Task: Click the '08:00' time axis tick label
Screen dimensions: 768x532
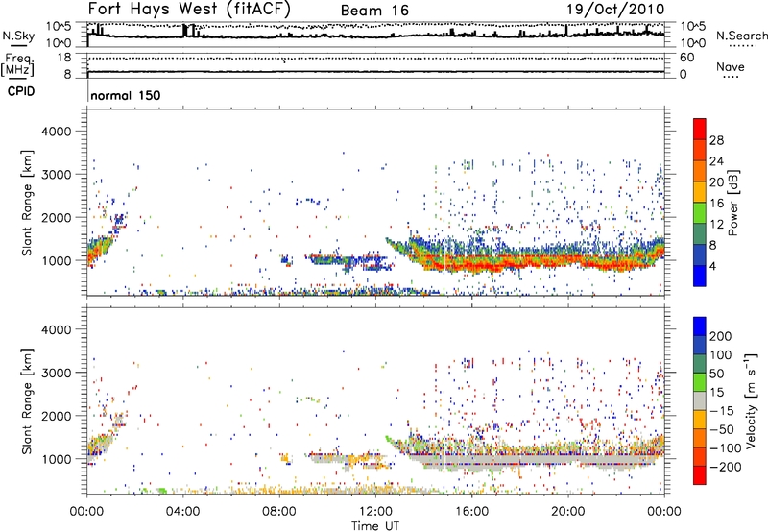Action: click(279, 512)
